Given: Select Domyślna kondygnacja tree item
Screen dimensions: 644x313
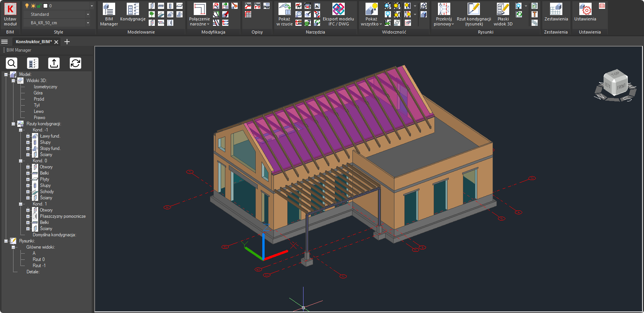Looking at the screenshot, I should click(54, 235).
